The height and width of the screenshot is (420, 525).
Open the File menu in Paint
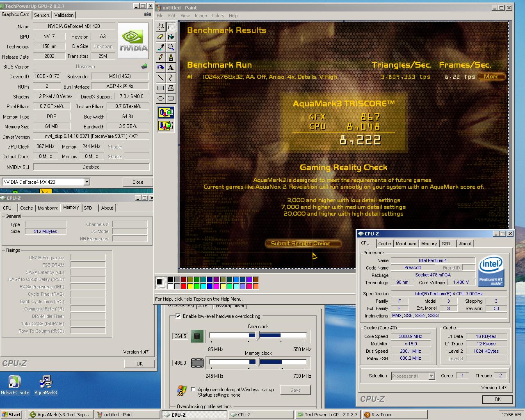tap(160, 16)
